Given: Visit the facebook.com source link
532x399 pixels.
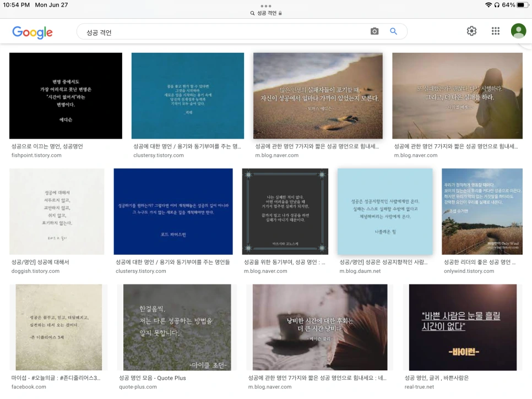Looking at the screenshot, I should (x=29, y=387).
